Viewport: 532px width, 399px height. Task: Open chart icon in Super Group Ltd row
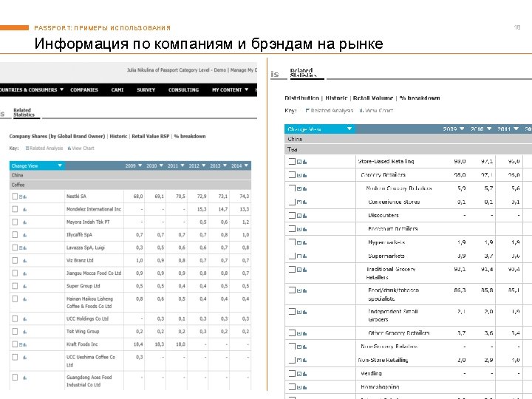pos(25,287)
